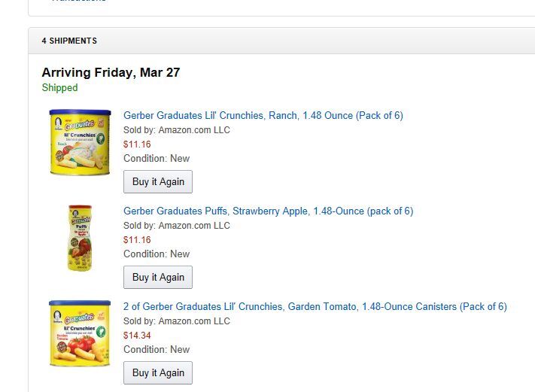This screenshot has height=392, width=535.
Task: Click Sold by Amazon.com LLC under Ranch item
Action: 176,130
